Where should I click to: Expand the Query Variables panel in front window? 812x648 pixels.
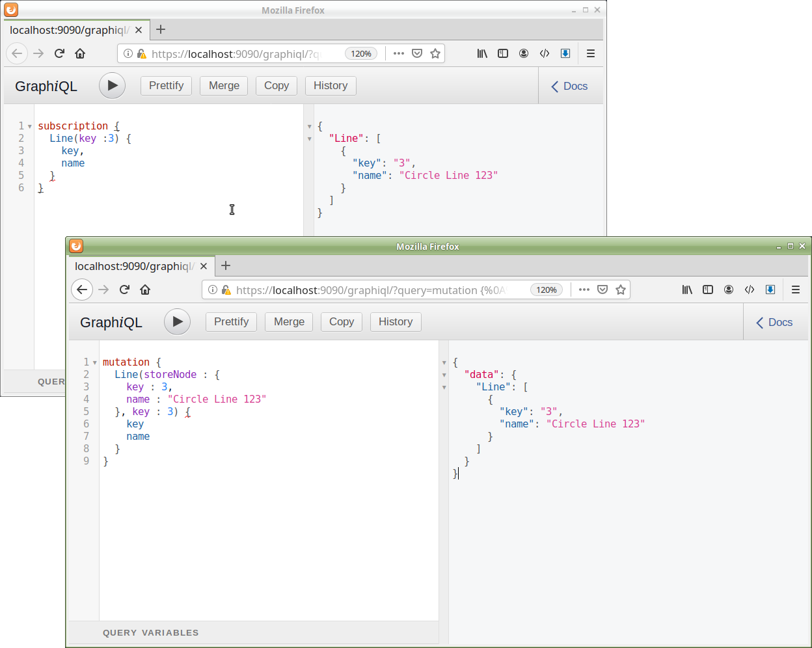(151, 632)
